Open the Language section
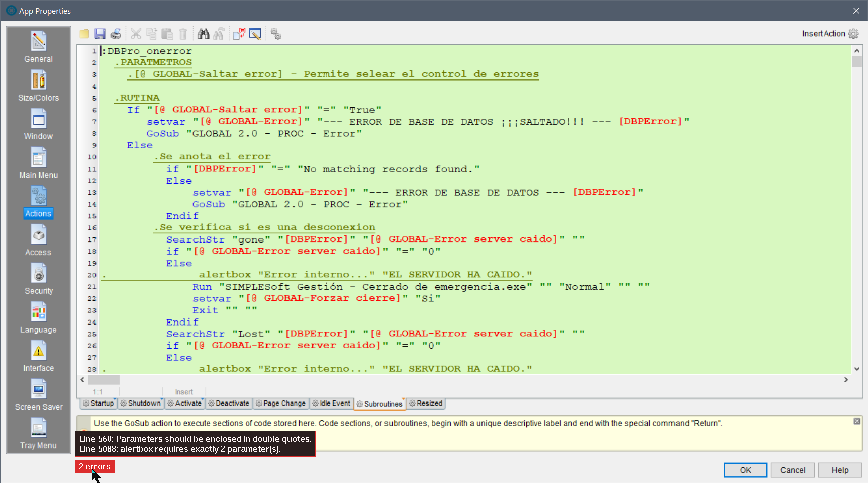868x483 pixels. coord(39,318)
